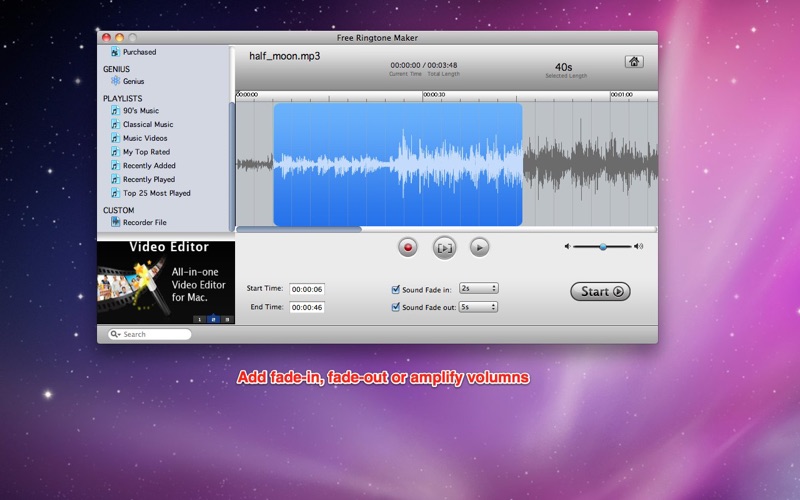Click the Search field

click(x=149, y=334)
